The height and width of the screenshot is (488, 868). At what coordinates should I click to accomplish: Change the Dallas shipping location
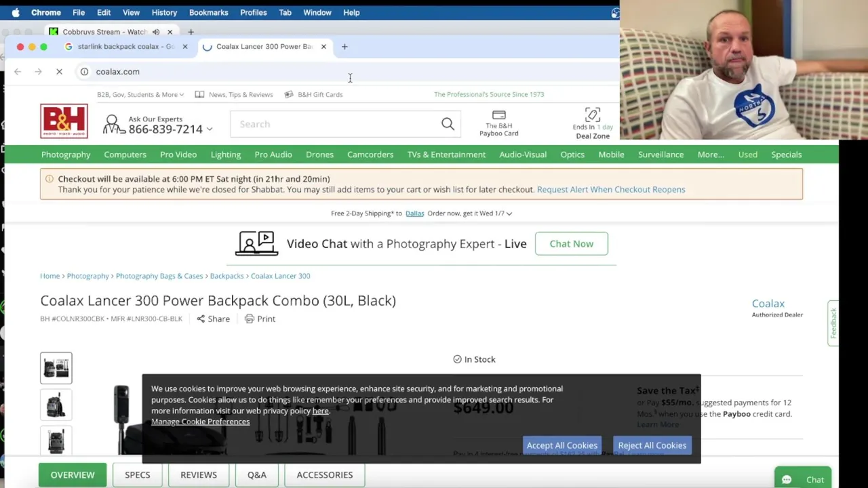414,213
